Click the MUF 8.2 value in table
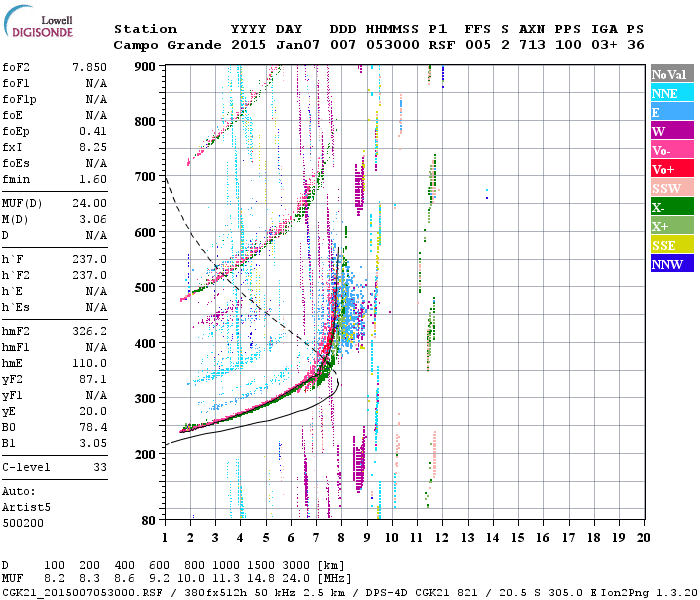 pyautogui.click(x=54, y=579)
